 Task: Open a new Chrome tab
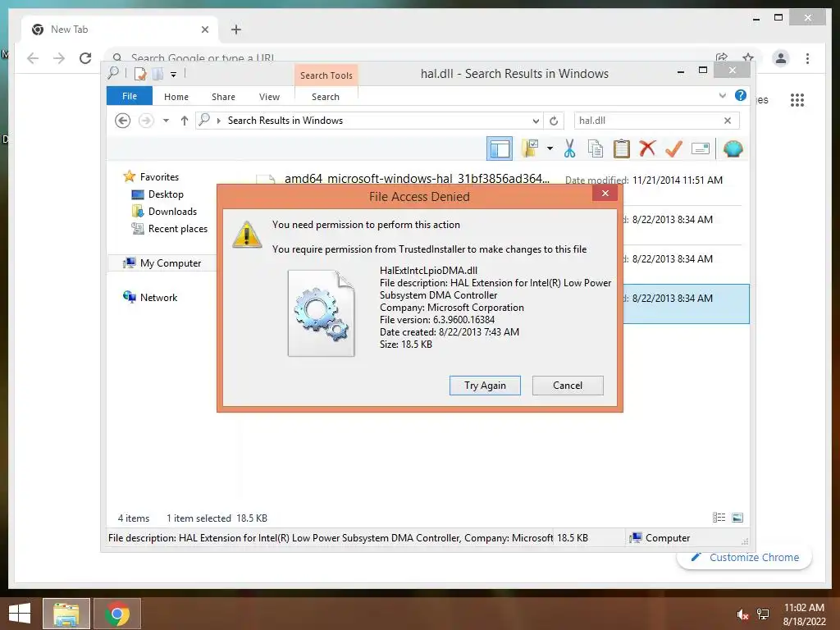(x=235, y=30)
